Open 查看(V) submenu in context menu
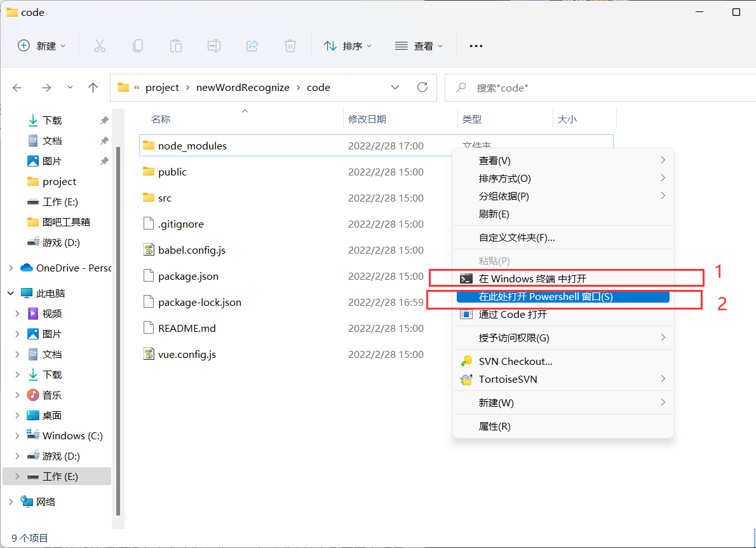Viewport: 756px width, 548px height. point(563,160)
